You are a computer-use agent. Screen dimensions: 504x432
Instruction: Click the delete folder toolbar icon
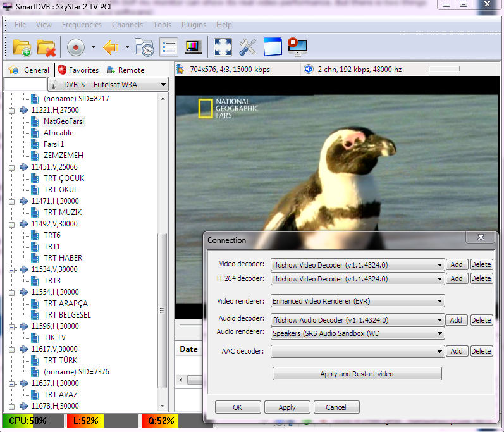(x=46, y=47)
